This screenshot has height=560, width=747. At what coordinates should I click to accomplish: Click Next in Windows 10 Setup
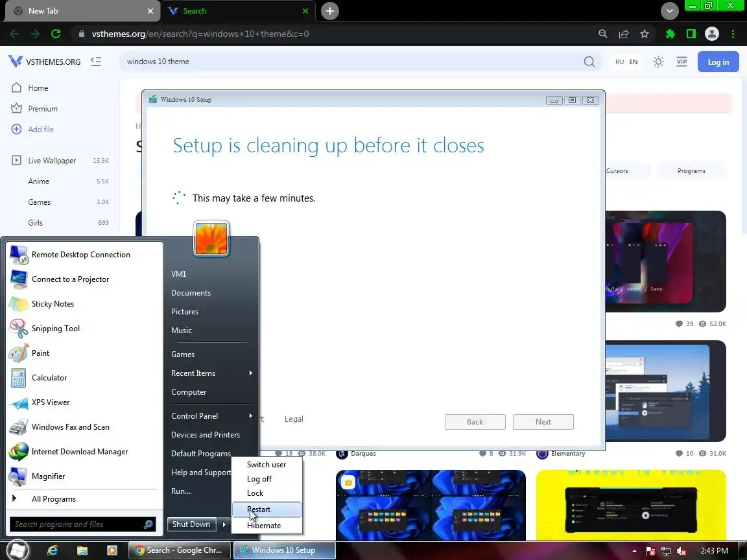tap(543, 422)
